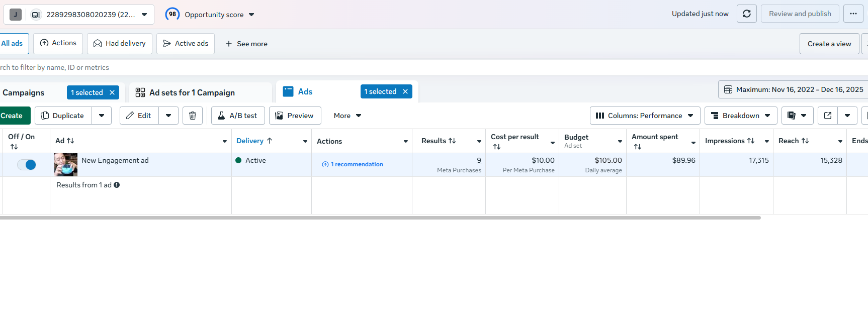Open the Breakdown dropdown
868x319 pixels.
click(x=741, y=116)
